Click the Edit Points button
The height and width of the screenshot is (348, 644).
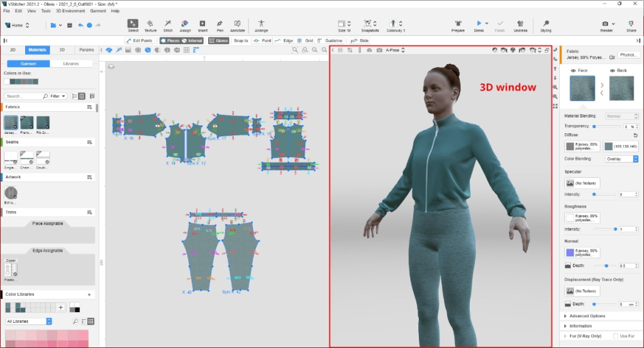pos(138,40)
